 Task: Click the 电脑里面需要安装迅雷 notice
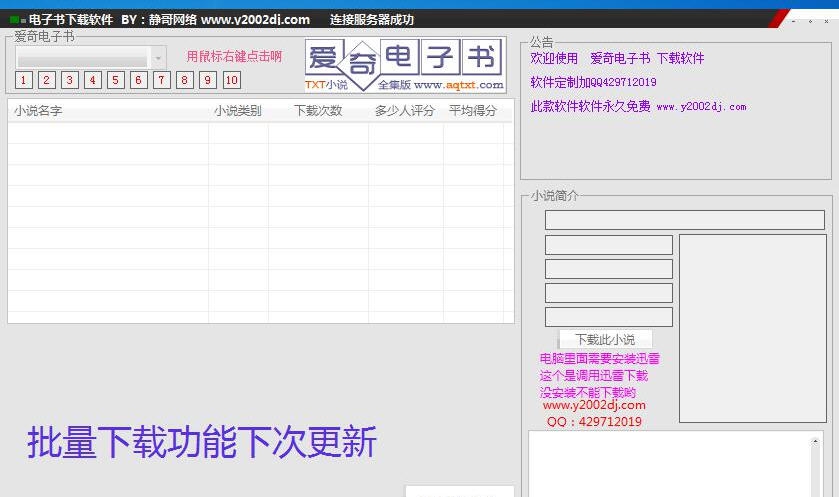599,358
